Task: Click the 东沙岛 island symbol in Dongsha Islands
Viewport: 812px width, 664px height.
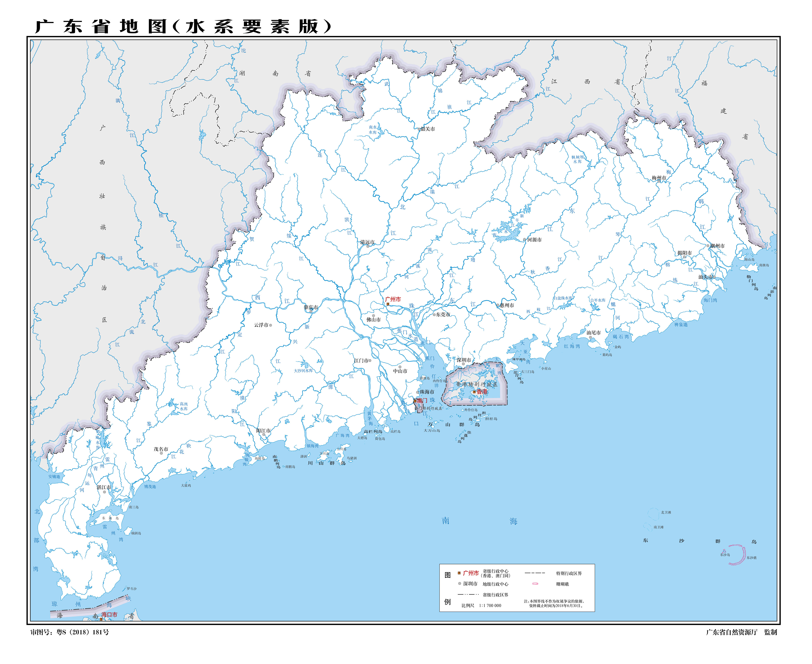Action: click(x=725, y=552)
